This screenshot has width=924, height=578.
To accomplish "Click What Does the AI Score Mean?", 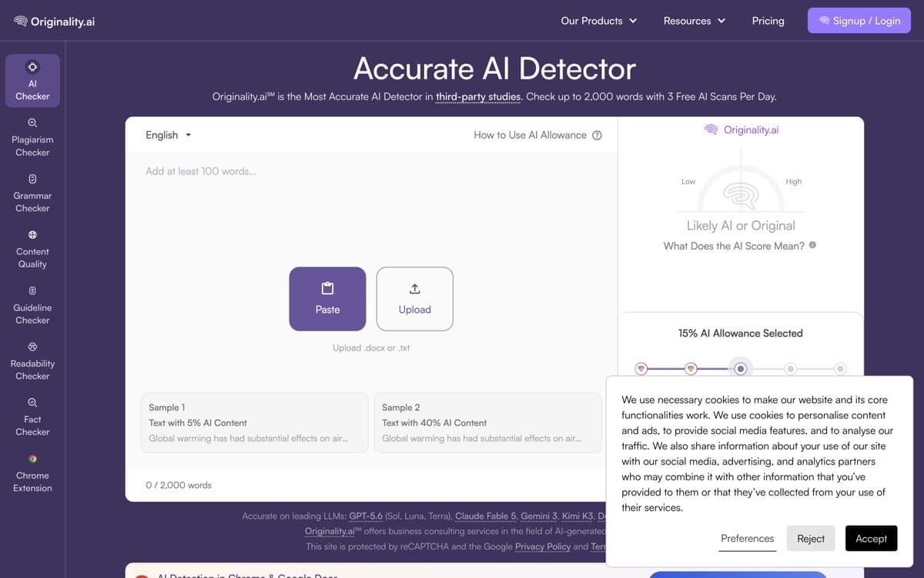I will [x=734, y=246].
